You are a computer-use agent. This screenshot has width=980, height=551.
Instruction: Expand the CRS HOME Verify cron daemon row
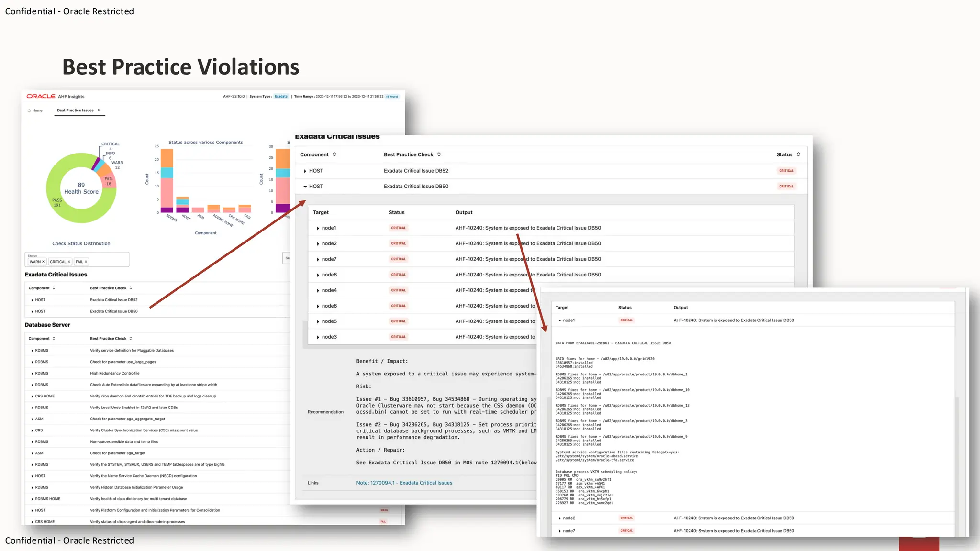pos(32,396)
